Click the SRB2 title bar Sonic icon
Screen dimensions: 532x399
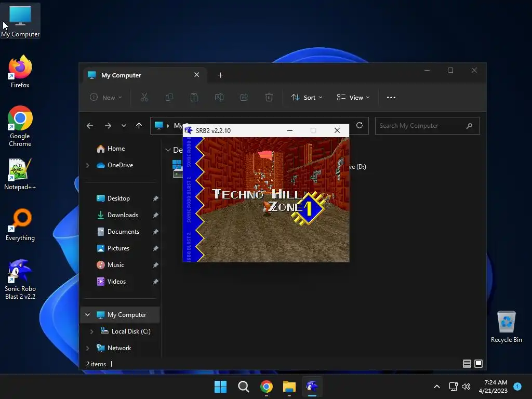click(189, 130)
